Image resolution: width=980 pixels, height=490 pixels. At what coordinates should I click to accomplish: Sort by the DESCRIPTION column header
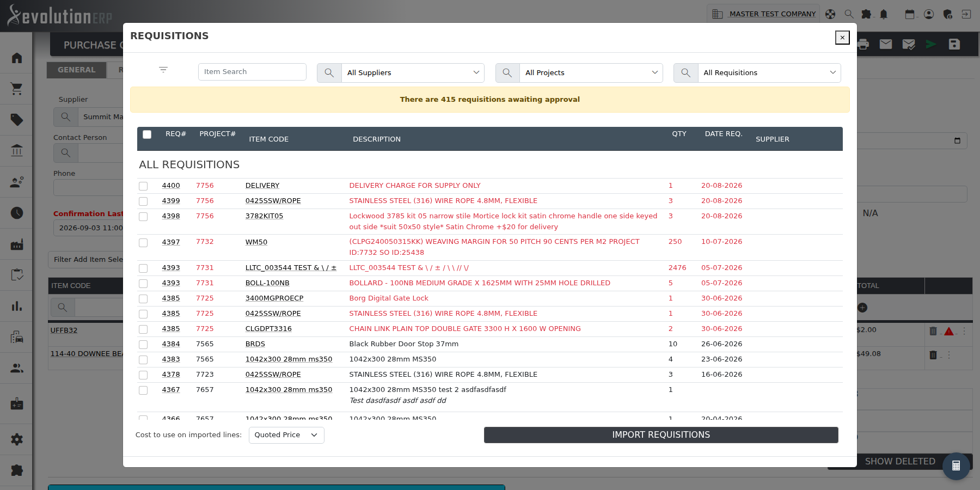(377, 139)
